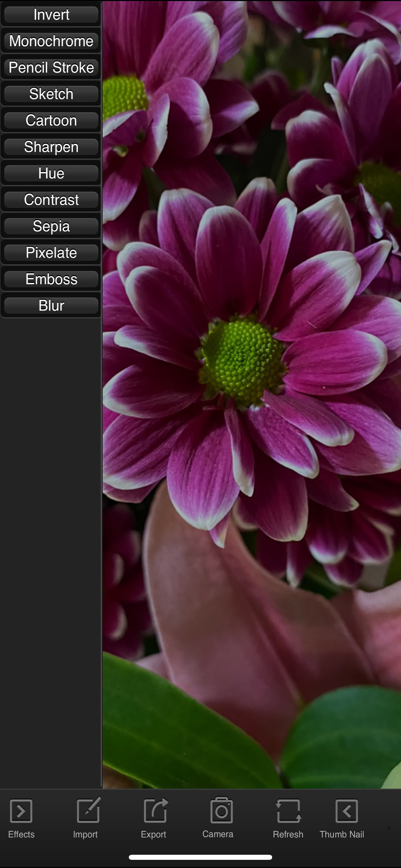Open the Effects panel icon

(21, 811)
